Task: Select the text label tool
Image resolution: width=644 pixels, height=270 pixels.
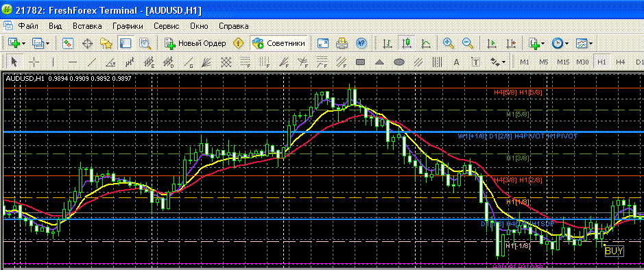Action: click(x=475, y=62)
